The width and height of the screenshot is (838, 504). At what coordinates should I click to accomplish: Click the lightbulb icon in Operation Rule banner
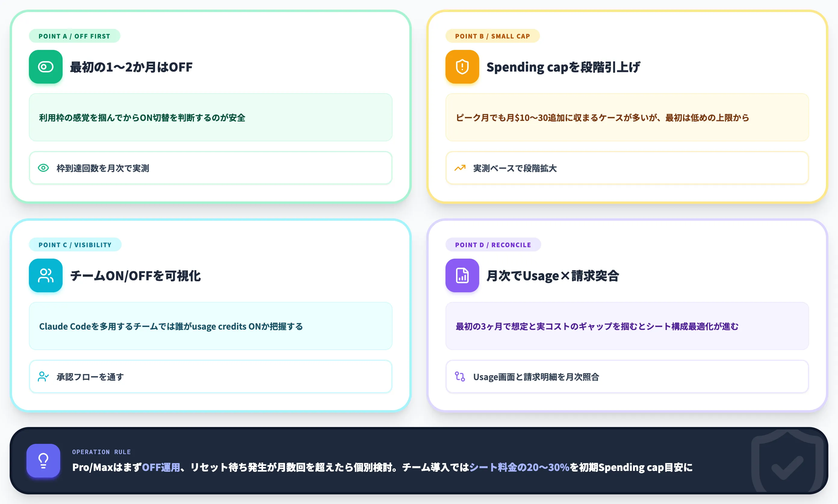(x=43, y=460)
